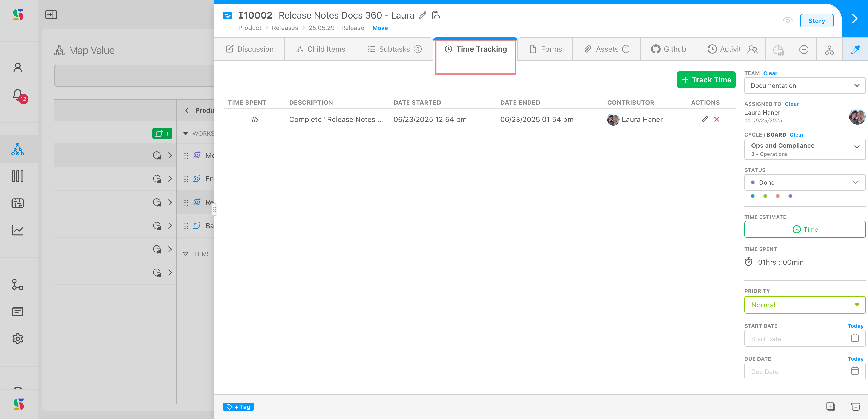868x419 pixels.
Task: Click the Move link in breadcrumb
Action: pos(380,28)
